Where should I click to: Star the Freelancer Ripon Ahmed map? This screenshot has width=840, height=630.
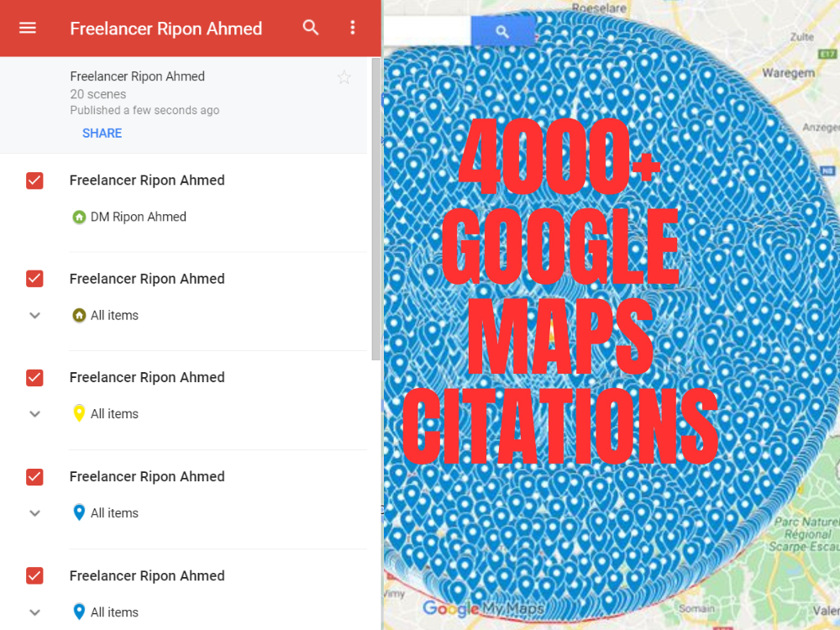pos(344,77)
